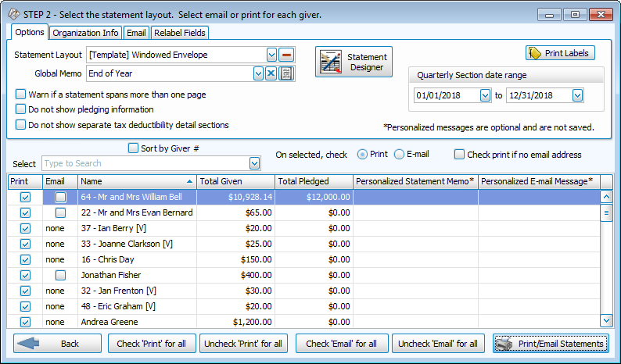The height and width of the screenshot is (364, 621).
Task: Click the red minus icon beside Statement Layout
Action: coord(286,55)
